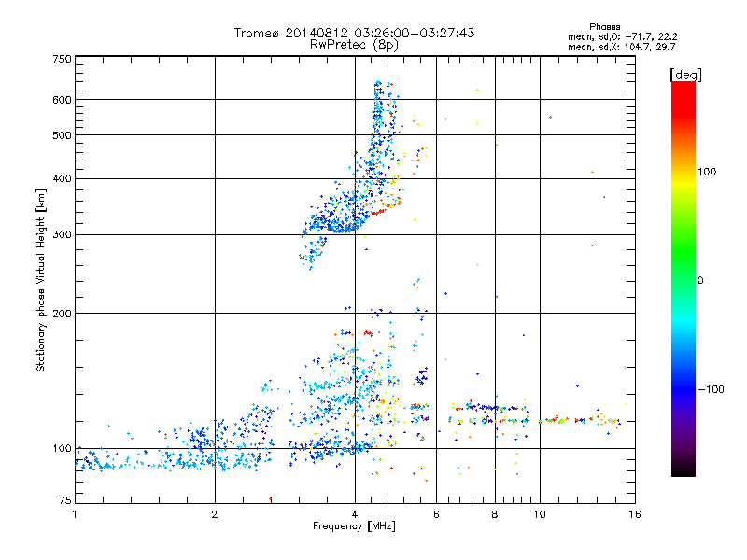
Task: Click the x-axis tick label '8'
Action: pyautogui.click(x=495, y=514)
